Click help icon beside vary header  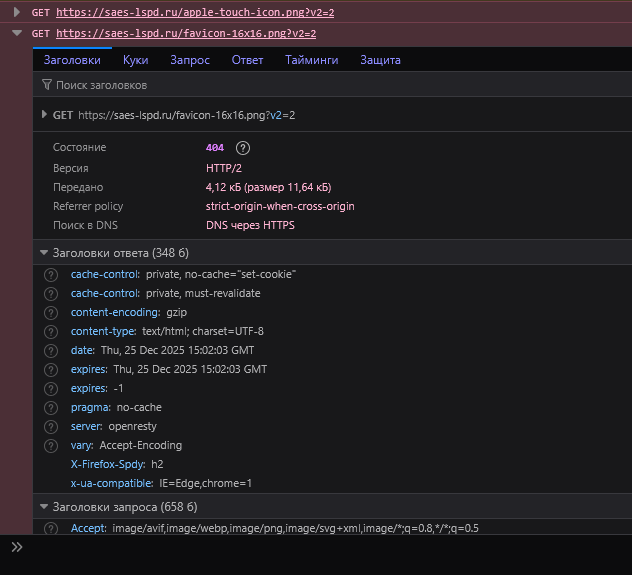click(51, 445)
